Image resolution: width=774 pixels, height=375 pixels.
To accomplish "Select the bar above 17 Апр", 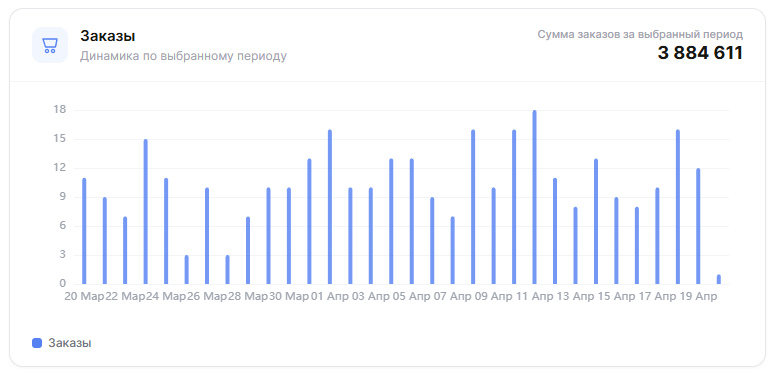I will [x=658, y=236].
